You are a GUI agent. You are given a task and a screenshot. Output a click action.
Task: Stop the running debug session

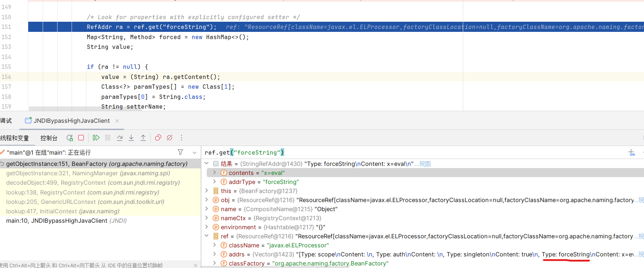click(x=81, y=138)
